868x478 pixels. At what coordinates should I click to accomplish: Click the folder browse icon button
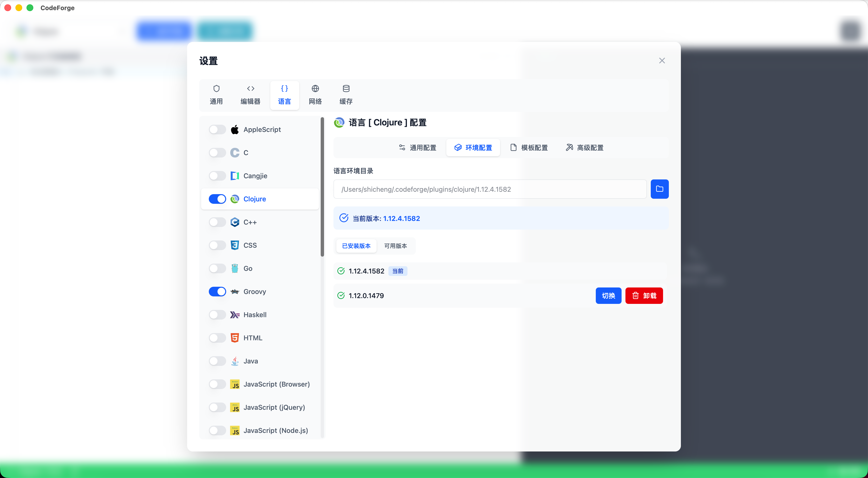(x=659, y=189)
